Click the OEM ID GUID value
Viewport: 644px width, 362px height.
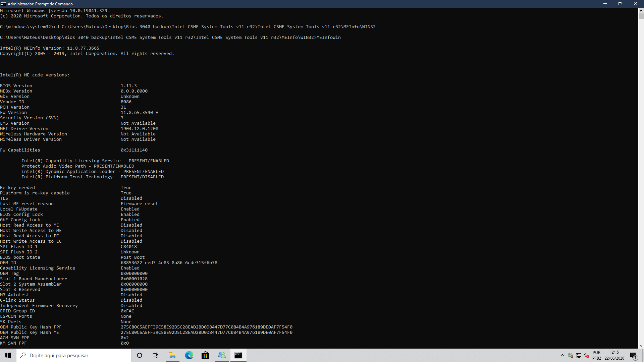click(x=169, y=263)
